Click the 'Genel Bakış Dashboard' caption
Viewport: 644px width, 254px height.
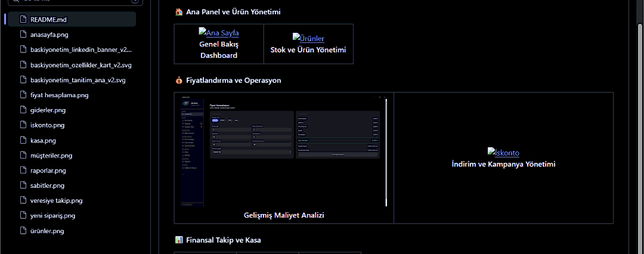(218, 49)
